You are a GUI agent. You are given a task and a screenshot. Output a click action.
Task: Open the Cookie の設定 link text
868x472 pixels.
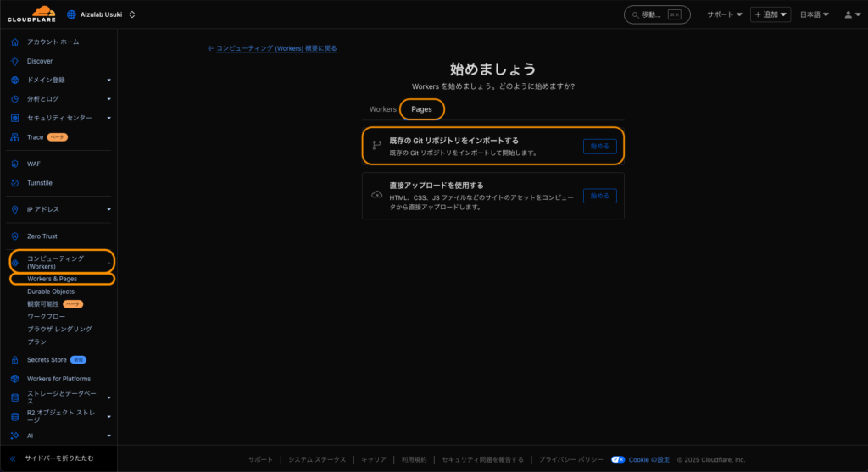coord(648,460)
